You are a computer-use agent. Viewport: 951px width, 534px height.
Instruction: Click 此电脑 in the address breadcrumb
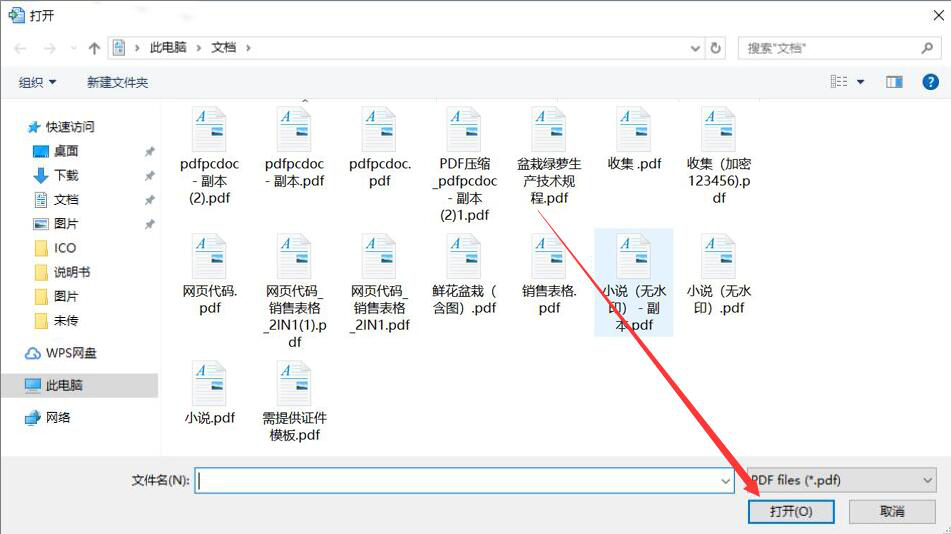pyautogui.click(x=168, y=47)
